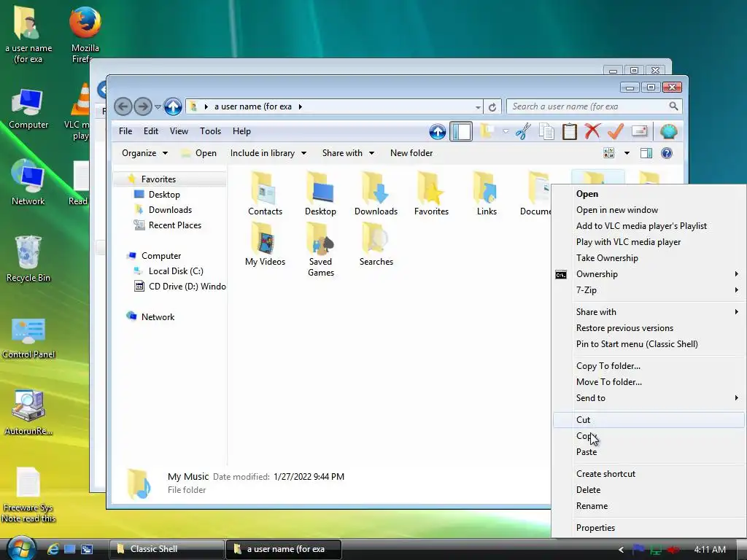Click the Forward navigation arrow
Screen dimensions: 747x560
point(142,106)
